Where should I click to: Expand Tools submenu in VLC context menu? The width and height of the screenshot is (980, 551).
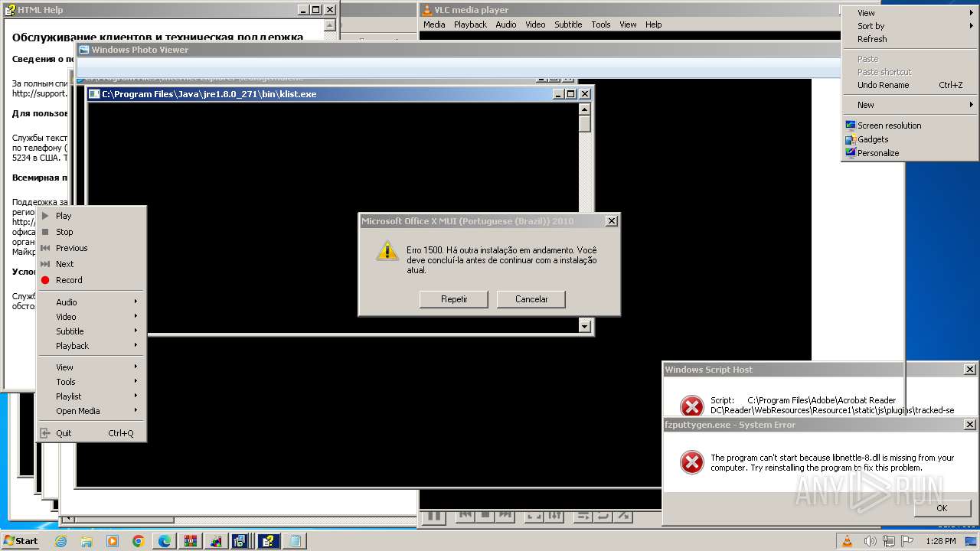pos(92,382)
